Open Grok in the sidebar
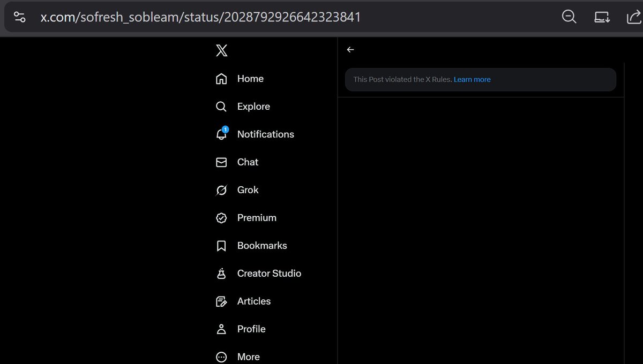This screenshot has height=364, width=643. [x=248, y=190]
